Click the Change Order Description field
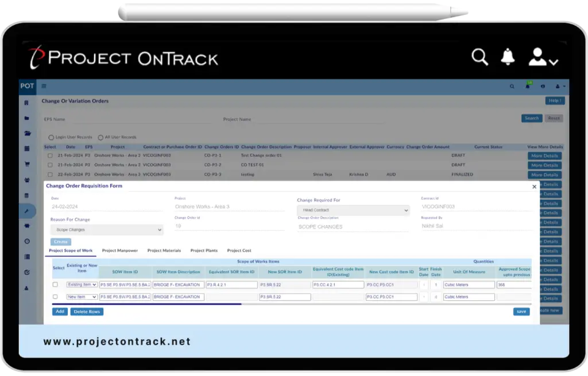The height and width of the screenshot is (376, 588). (353, 227)
